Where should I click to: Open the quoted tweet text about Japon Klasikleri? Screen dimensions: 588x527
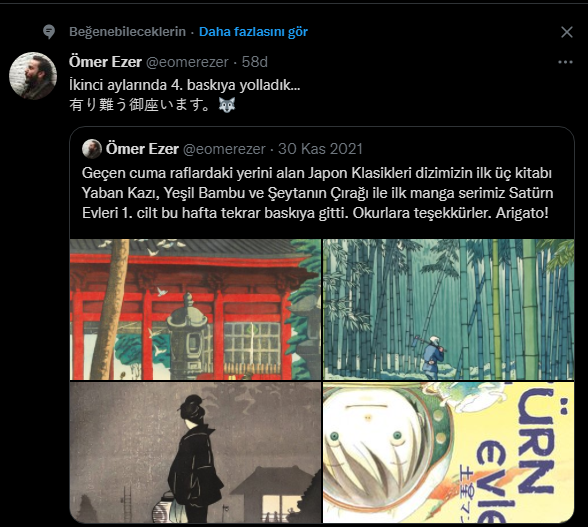(x=318, y=193)
